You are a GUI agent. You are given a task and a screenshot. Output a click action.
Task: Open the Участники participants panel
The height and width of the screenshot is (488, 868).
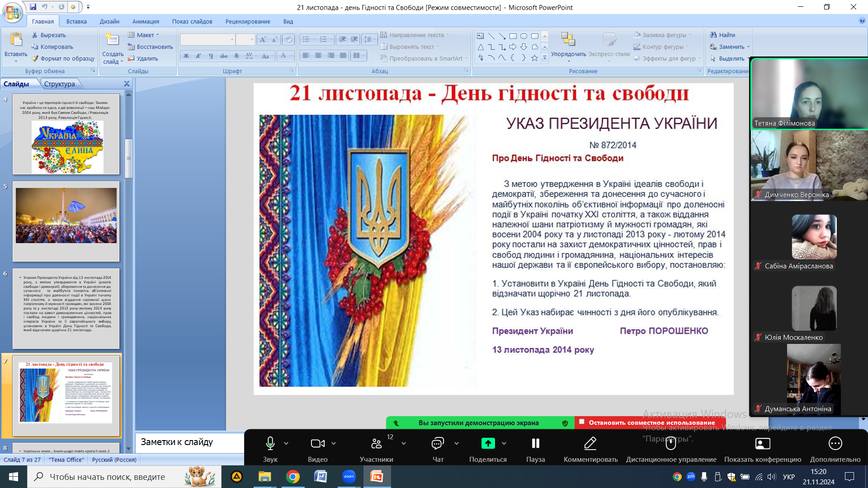376,443
